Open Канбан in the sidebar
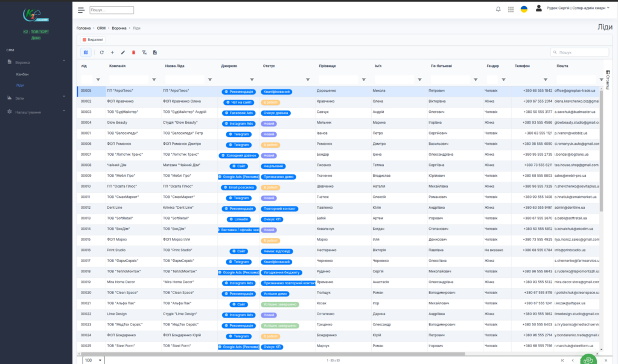The image size is (618, 364). (x=22, y=74)
